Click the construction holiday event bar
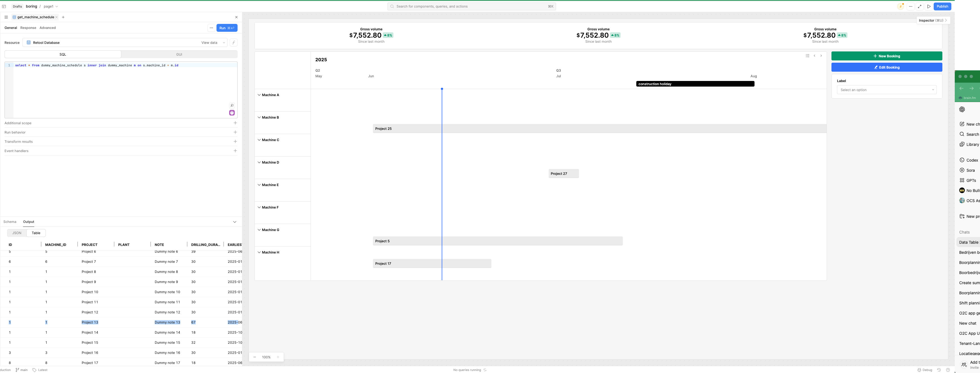 click(x=695, y=84)
